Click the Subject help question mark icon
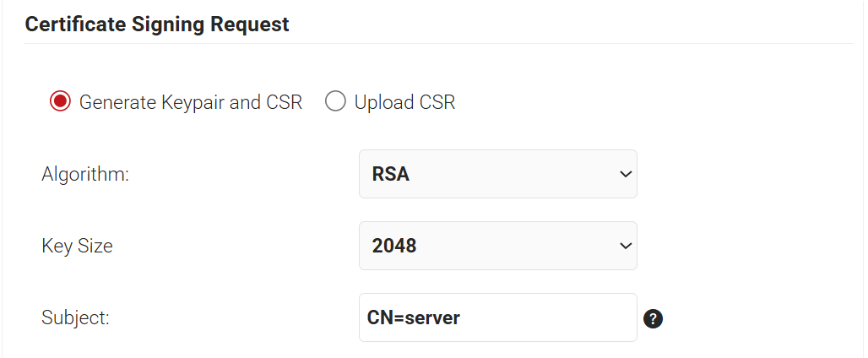Image resolution: width=868 pixels, height=358 pixels. pos(652,319)
